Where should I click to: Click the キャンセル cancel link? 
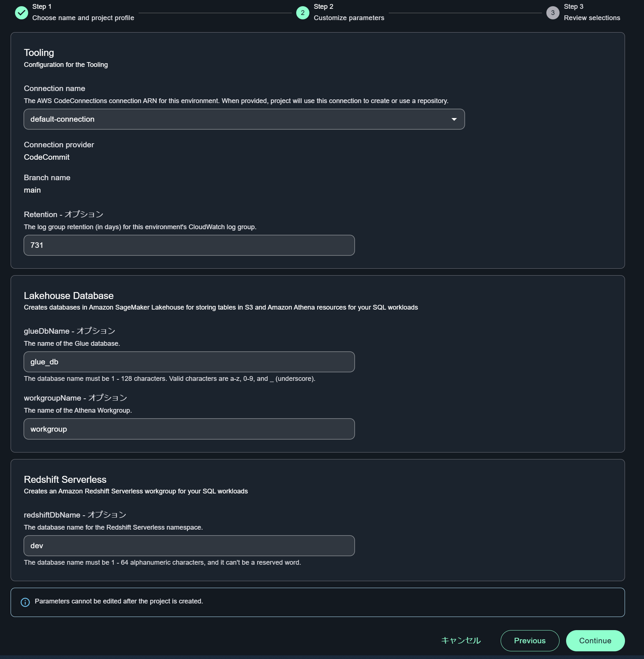pyautogui.click(x=461, y=640)
